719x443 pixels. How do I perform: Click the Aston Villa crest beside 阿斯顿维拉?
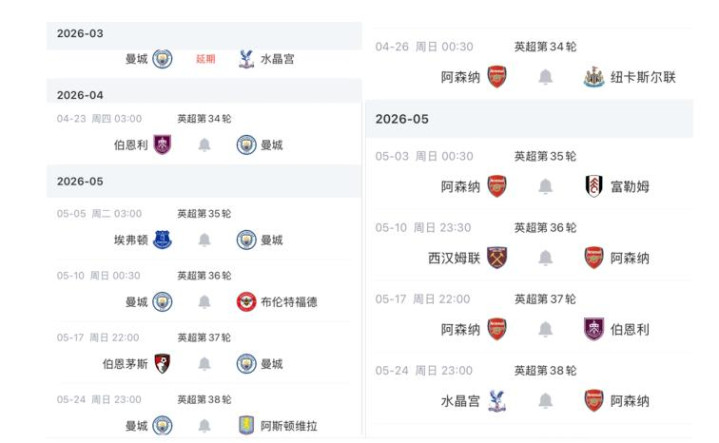pyautogui.click(x=247, y=426)
